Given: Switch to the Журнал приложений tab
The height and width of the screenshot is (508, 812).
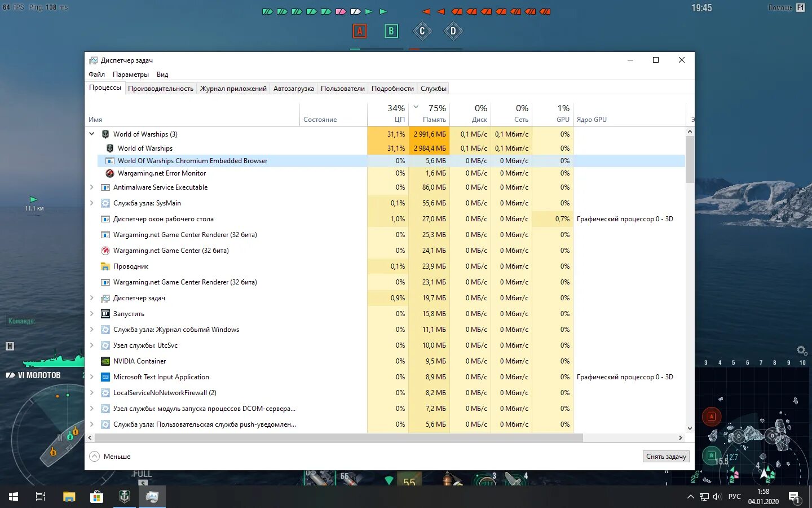Looking at the screenshot, I should point(233,89).
